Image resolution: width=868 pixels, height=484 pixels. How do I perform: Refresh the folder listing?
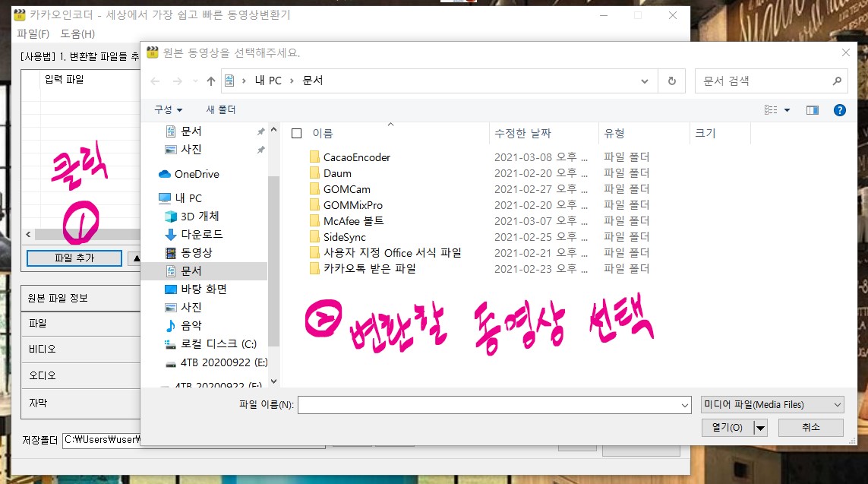tap(671, 81)
